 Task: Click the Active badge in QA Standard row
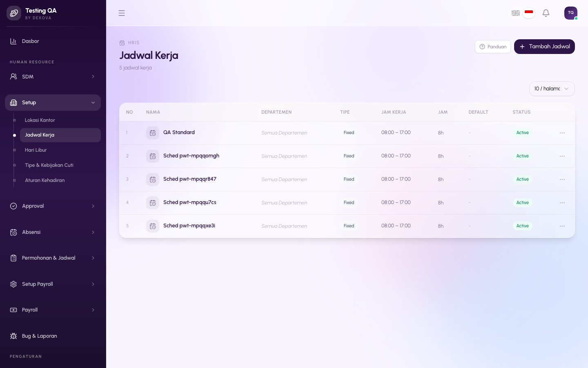[x=522, y=133]
